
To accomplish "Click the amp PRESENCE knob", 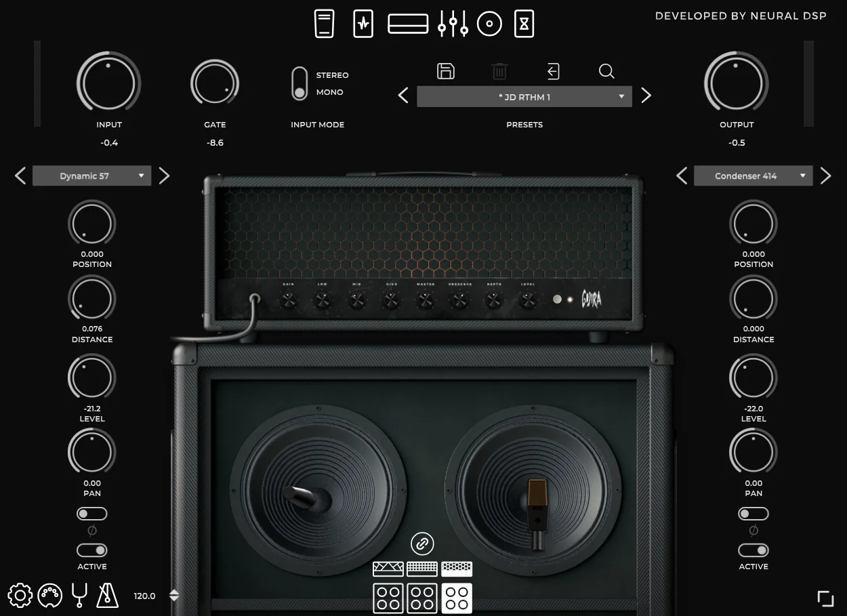I will (x=460, y=300).
